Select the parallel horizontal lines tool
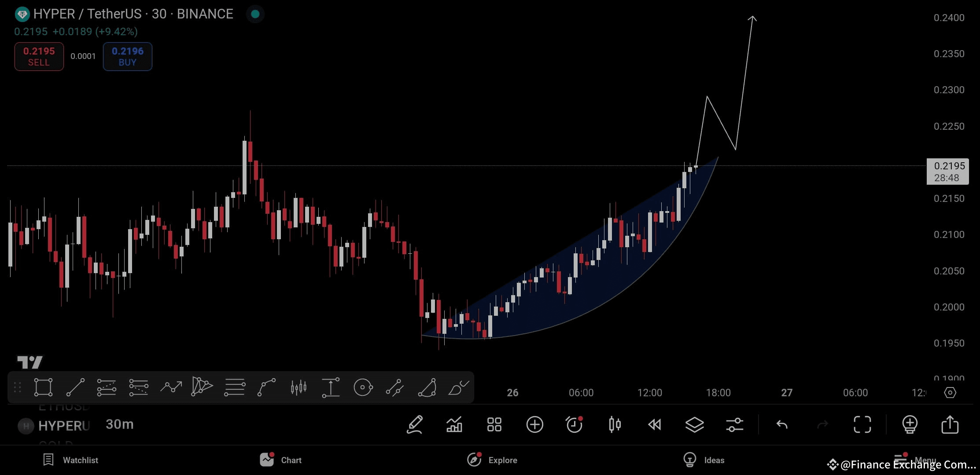 point(235,387)
